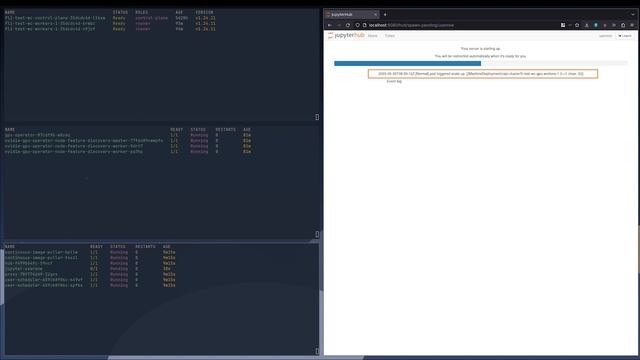Screen dimensions: 640x360
Task: Click the RESTARTS header in bottom terminal
Action: (x=145, y=247)
